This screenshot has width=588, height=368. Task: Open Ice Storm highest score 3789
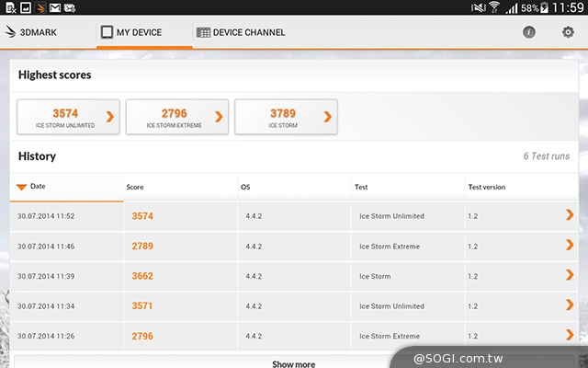click(285, 117)
